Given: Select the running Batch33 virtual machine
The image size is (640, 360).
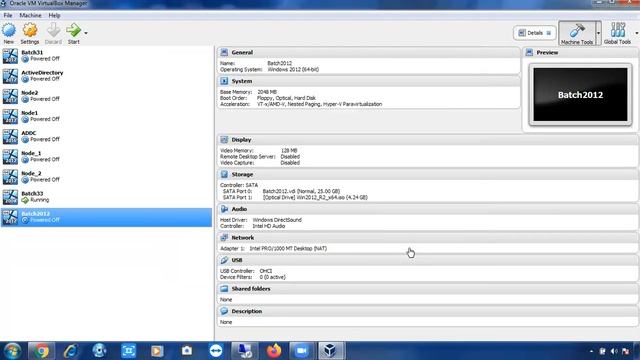Looking at the screenshot, I should point(106,197).
